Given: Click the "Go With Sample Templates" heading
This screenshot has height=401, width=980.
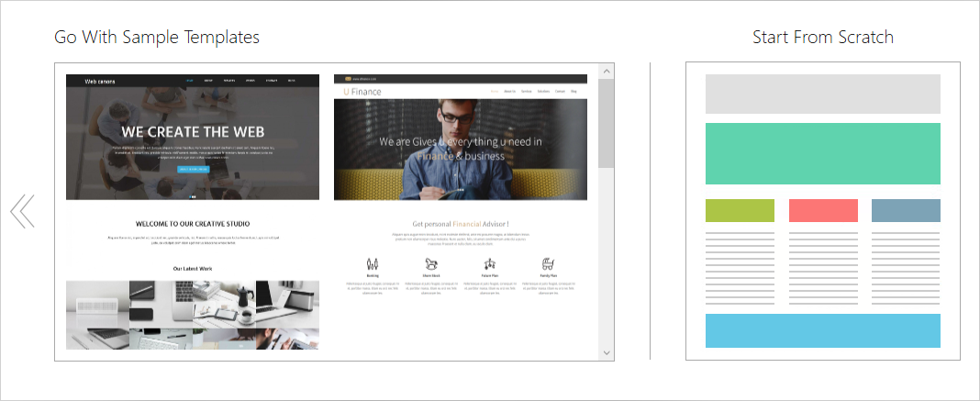Looking at the screenshot, I should [x=157, y=38].
